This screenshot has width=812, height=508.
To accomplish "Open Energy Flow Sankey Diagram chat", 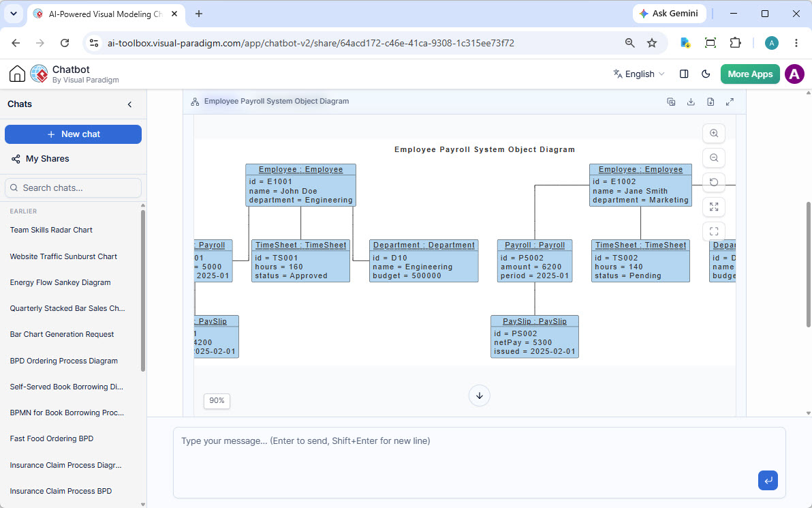I will (x=60, y=282).
